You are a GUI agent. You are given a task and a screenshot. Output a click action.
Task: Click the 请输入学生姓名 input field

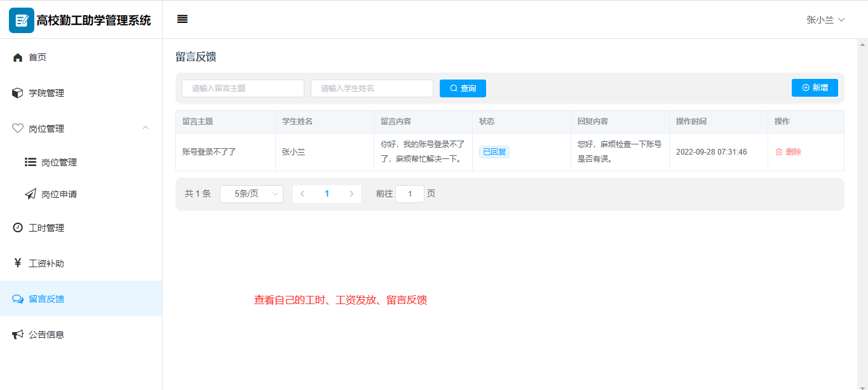coord(372,88)
